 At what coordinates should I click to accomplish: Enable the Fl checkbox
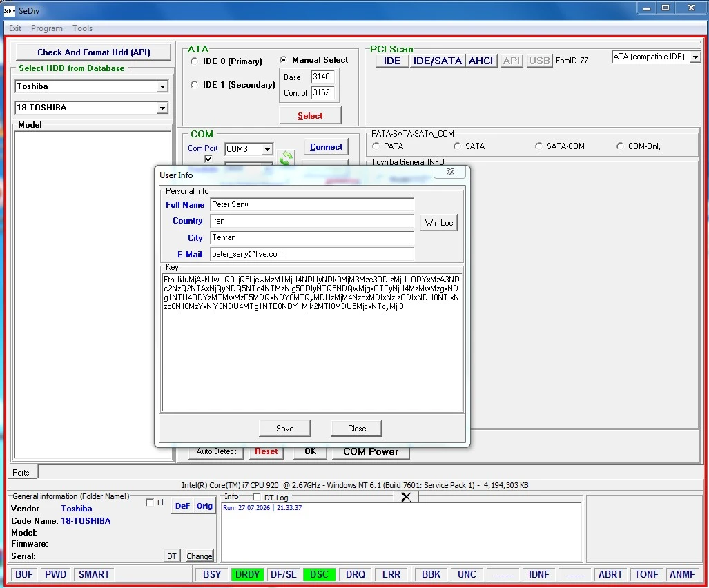click(x=150, y=502)
